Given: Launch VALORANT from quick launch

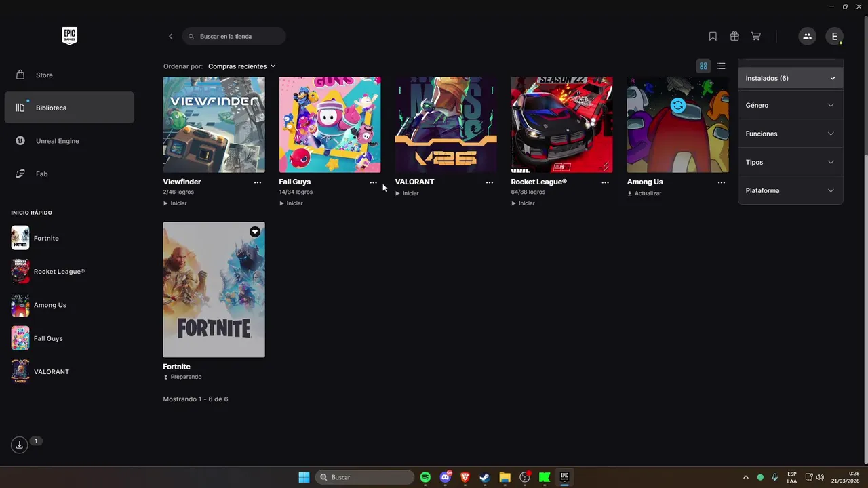Looking at the screenshot, I should click(69, 371).
